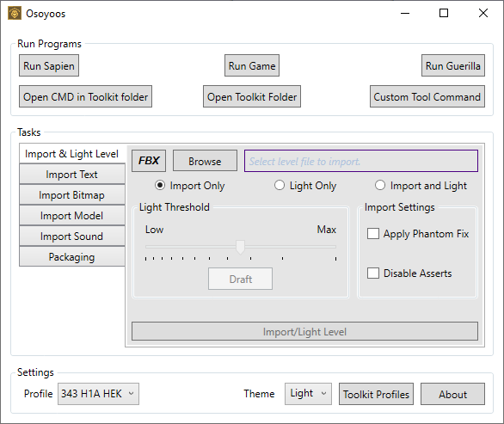Screen dimensions: 504x424
Task: Enable the Apply Phantom Fix checkbox
Action: tap(373, 234)
